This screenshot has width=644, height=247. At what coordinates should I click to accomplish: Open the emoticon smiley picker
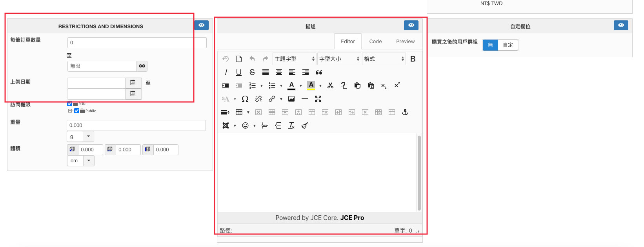click(x=245, y=125)
